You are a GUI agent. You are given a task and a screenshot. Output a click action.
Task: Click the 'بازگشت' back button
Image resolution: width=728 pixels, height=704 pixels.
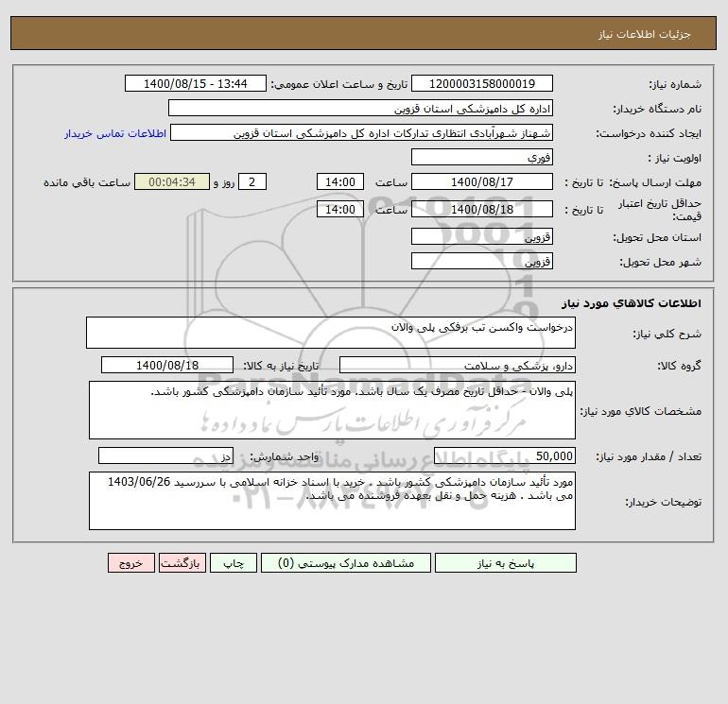point(182,563)
